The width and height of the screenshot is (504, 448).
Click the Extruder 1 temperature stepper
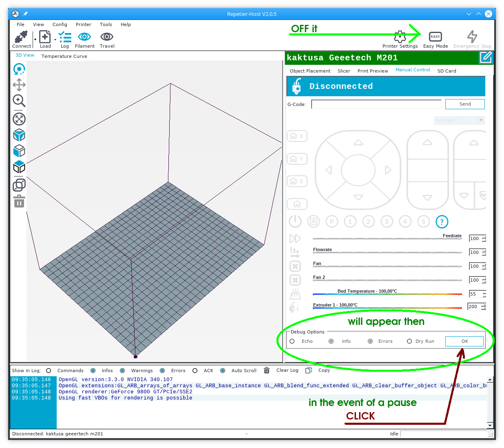click(484, 307)
